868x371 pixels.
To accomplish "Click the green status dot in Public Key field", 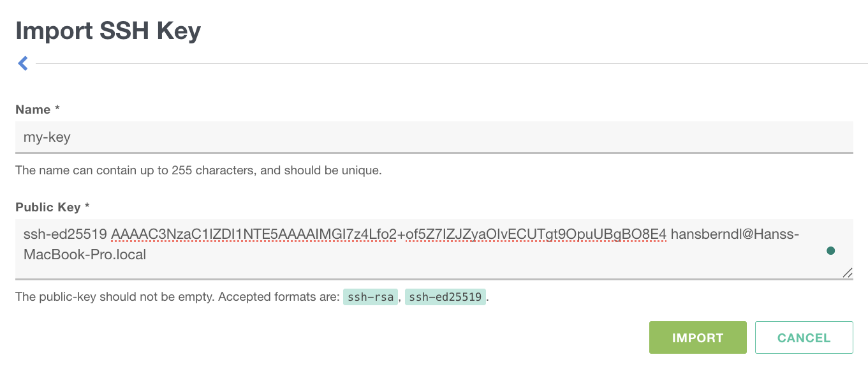I will [x=830, y=251].
